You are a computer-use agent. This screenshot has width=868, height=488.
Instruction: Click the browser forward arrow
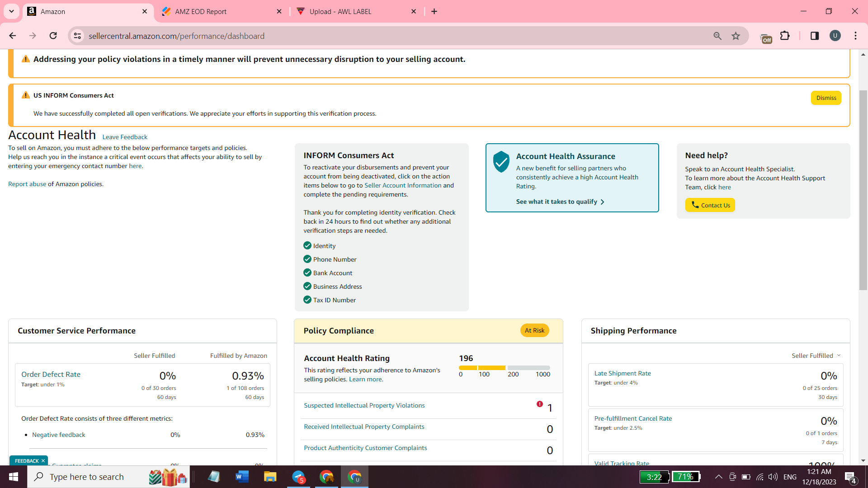(33, 36)
